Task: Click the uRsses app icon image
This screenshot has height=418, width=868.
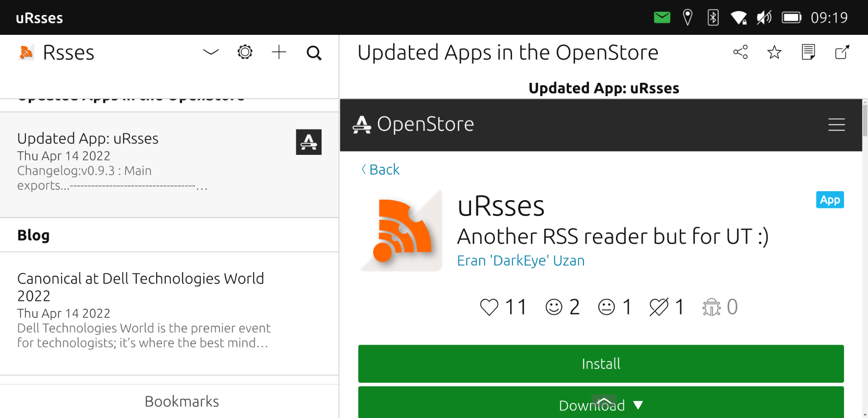Action: pyautogui.click(x=402, y=230)
